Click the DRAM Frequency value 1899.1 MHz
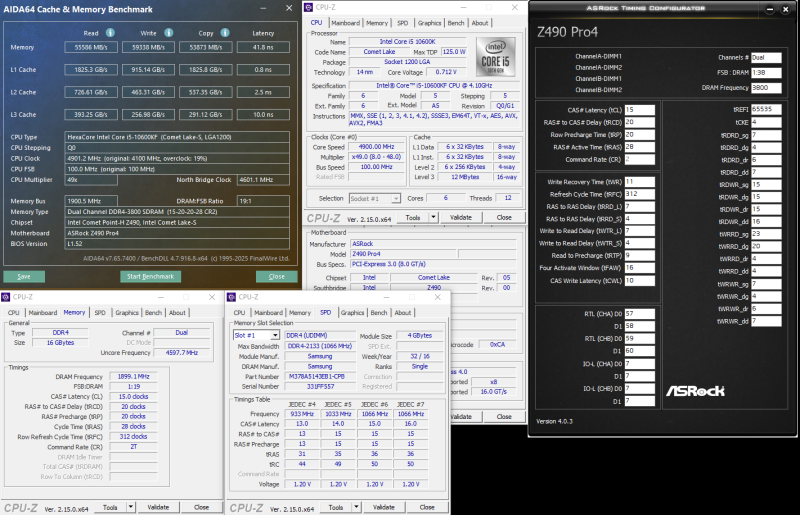The height and width of the screenshot is (515, 800). [x=134, y=377]
